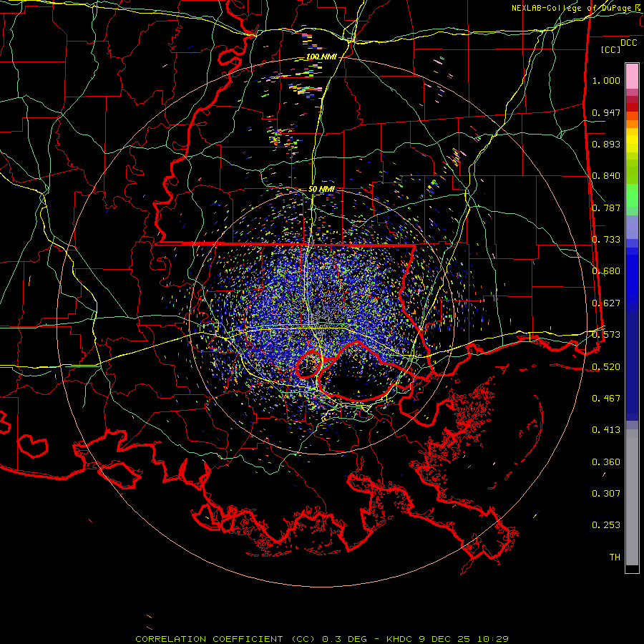The height and width of the screenshot is (644, 644).
Task: Select the 0.627 legend value
Action: [606, 303]
